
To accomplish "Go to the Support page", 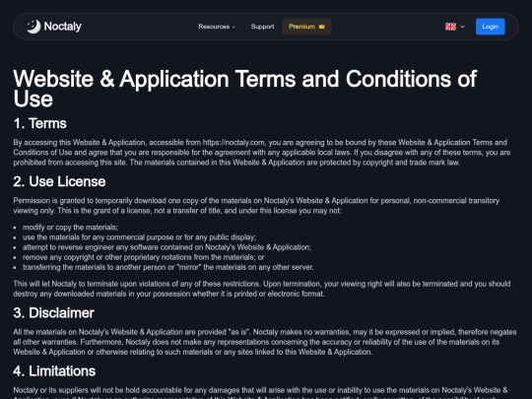I will (x=262, y=27).
